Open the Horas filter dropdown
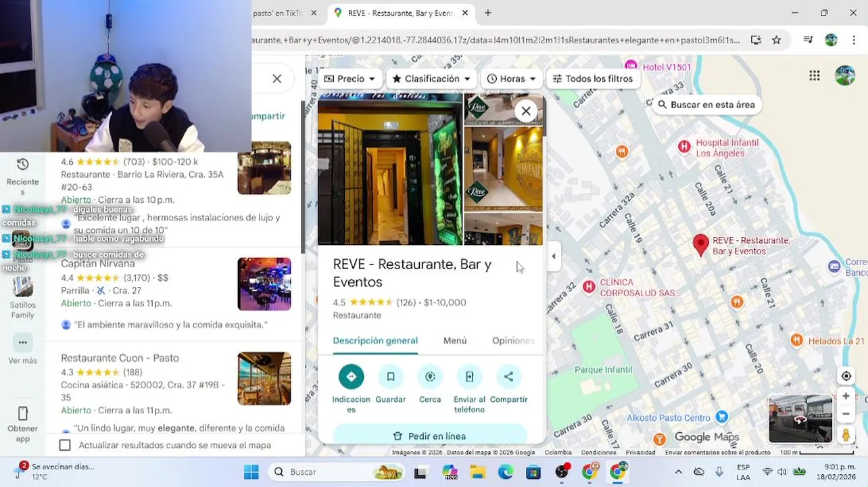 coord(511,78)
